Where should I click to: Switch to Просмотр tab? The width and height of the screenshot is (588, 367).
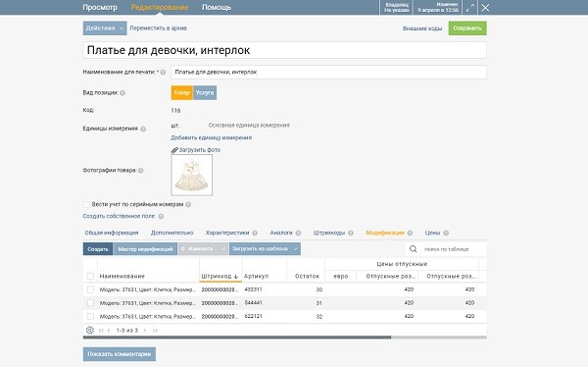pos(100,7)
